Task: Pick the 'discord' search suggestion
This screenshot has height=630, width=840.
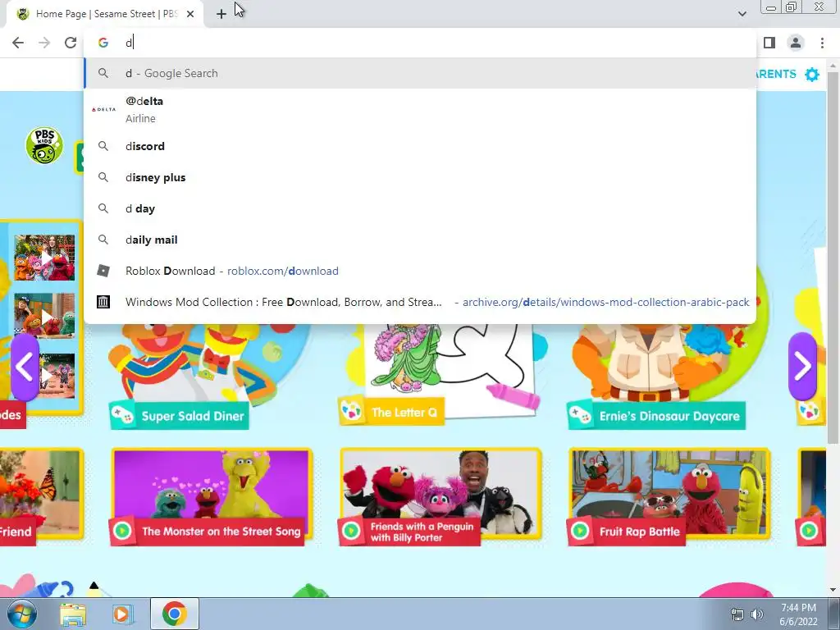Action: (420, 146)
